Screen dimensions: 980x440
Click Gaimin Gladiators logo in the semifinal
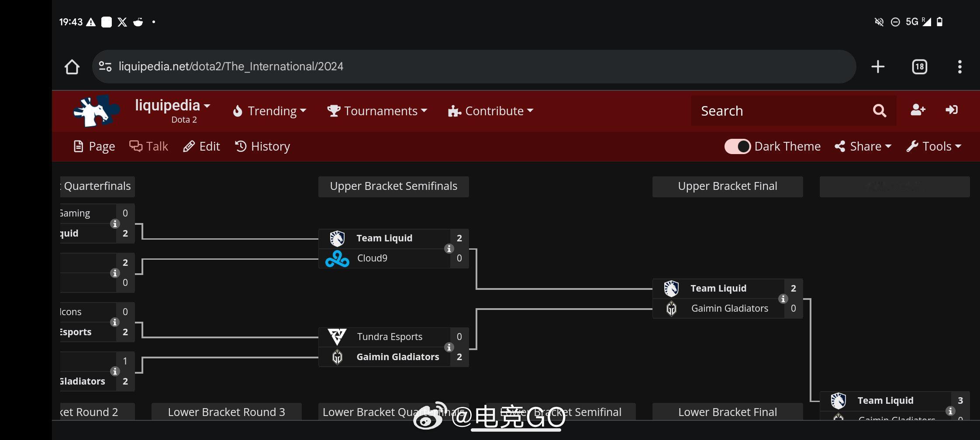(x=337, y=357)
